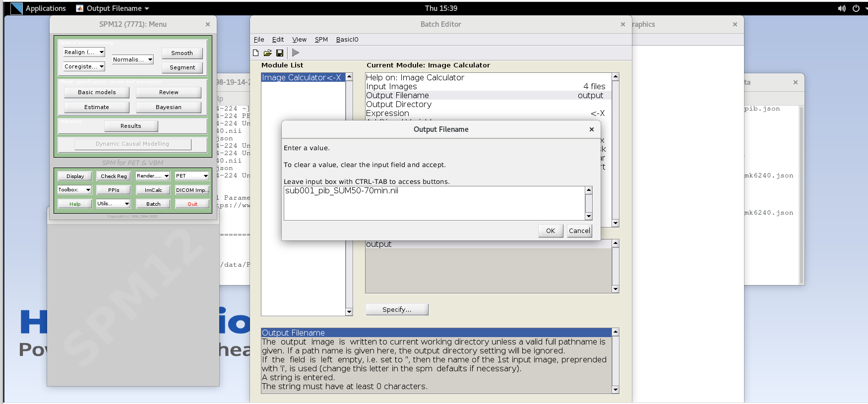
Task: Click the Batch button in SPM12 Menu
Action: (153, 204)
